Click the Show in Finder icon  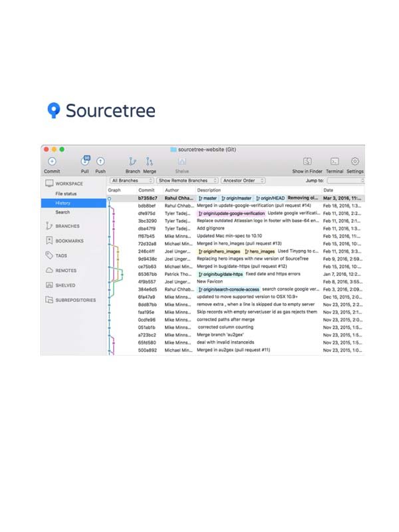tap(308, 162)
